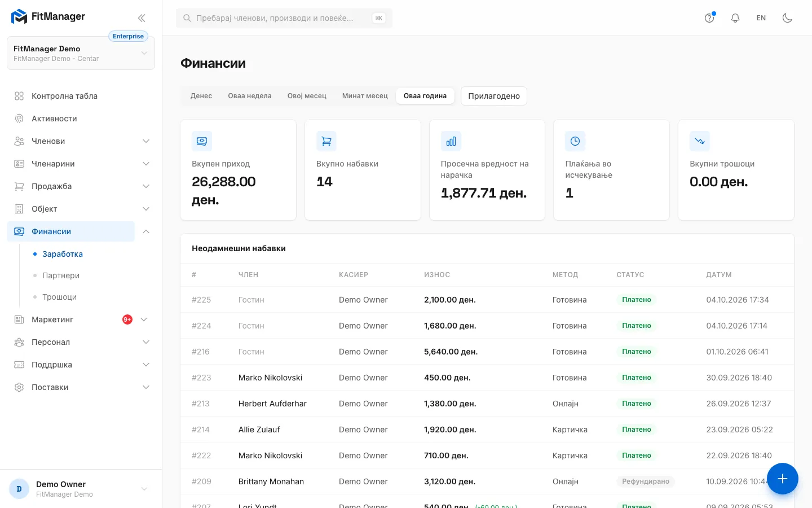Select the Оваа недела period tab
This screenshot has width=812, height=508.
tap(250, 96)
